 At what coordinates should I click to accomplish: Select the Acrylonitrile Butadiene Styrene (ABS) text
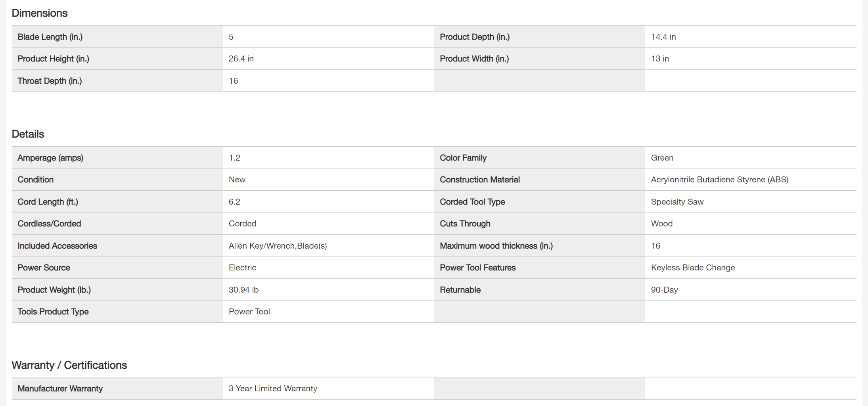point(719,180)
